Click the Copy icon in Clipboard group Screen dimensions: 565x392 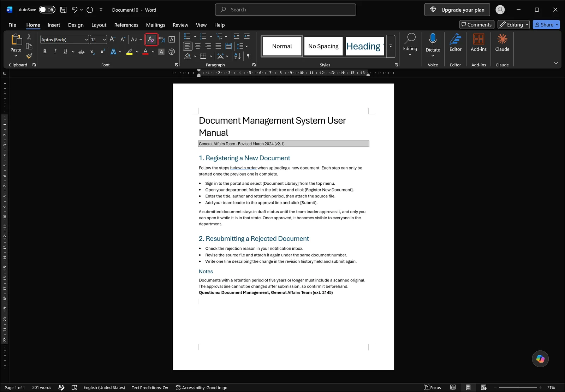coord(29,46)
